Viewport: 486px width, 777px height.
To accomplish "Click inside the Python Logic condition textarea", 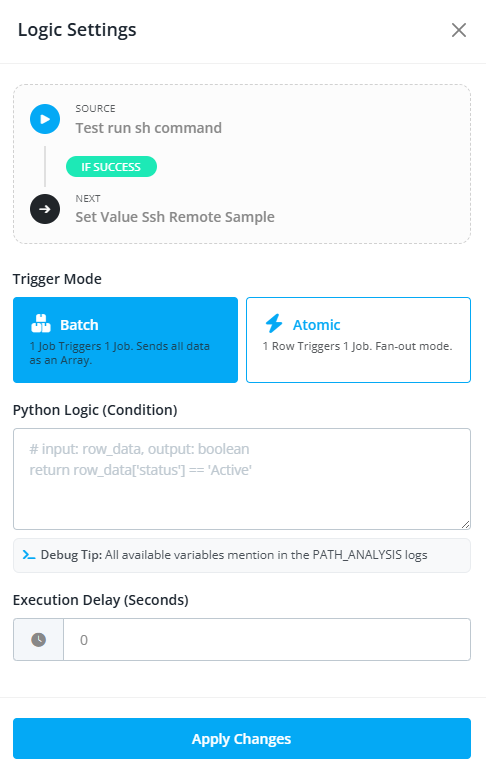I will (242, 479).
